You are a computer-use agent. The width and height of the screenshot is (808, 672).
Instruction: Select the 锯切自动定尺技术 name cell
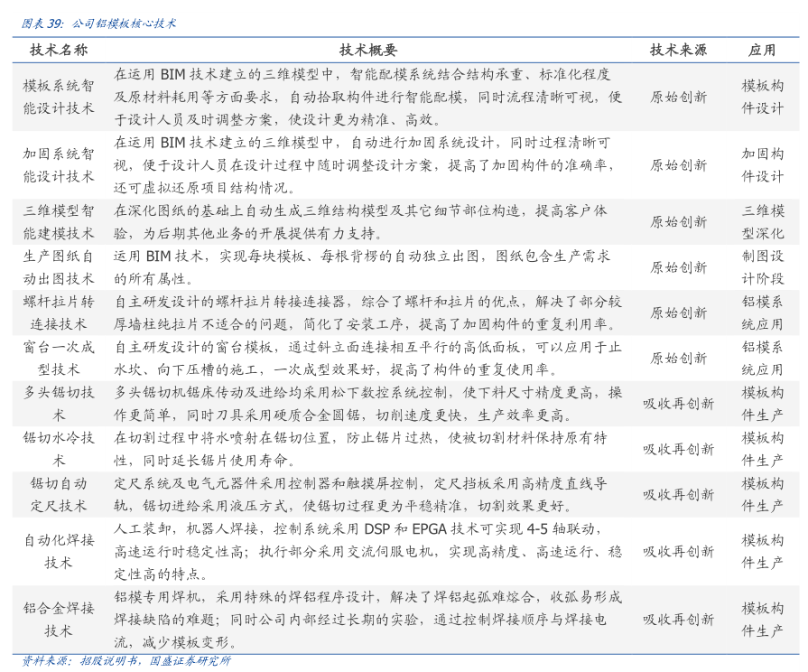tap(59, 494)
